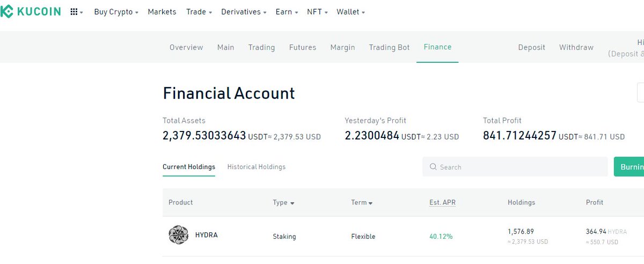Click the 364.94 HYDRA profit value
This screenshot has height=264, width=644.
coord(606,231)
